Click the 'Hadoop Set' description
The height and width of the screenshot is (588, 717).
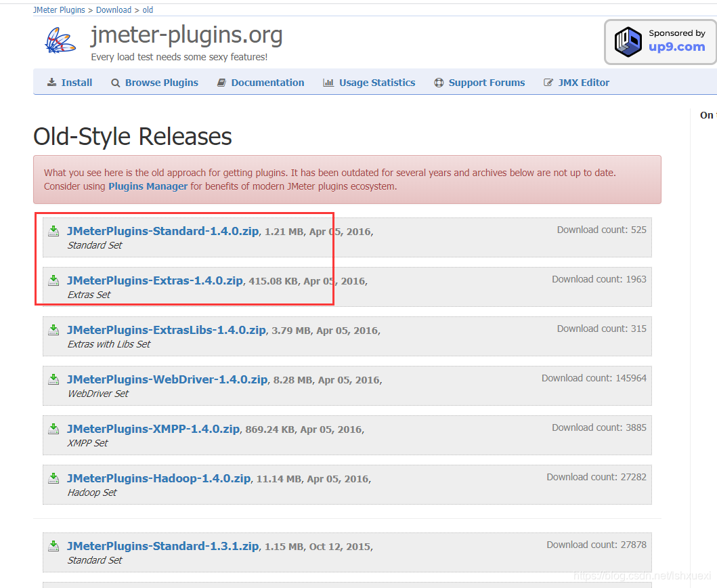(92, 492)
